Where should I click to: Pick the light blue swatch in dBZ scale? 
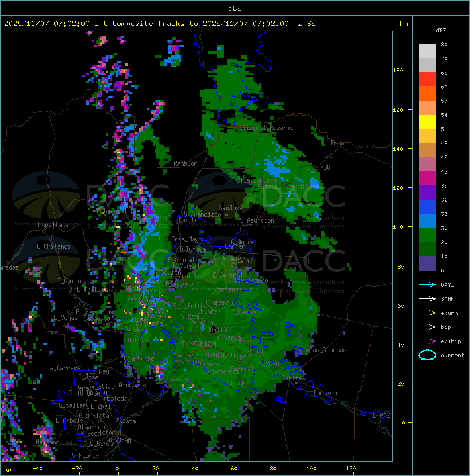[x=427, y=221]
